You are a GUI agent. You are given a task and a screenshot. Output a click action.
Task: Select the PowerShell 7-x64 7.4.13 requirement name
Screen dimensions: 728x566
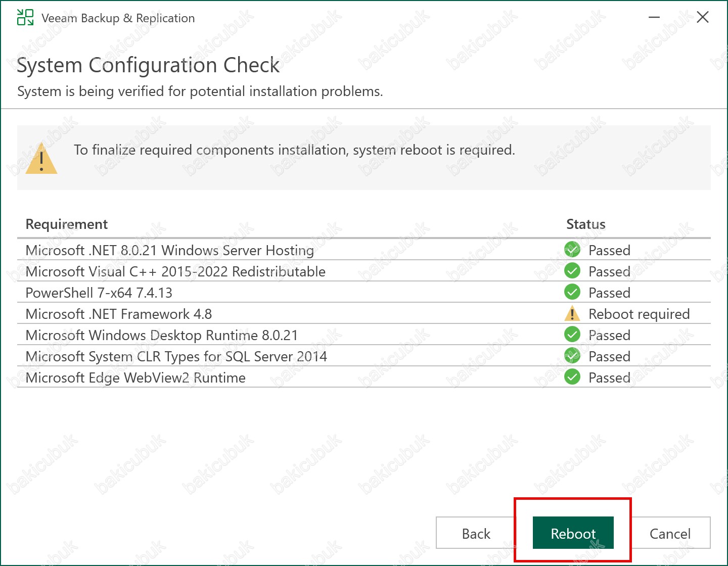[99, 293]
